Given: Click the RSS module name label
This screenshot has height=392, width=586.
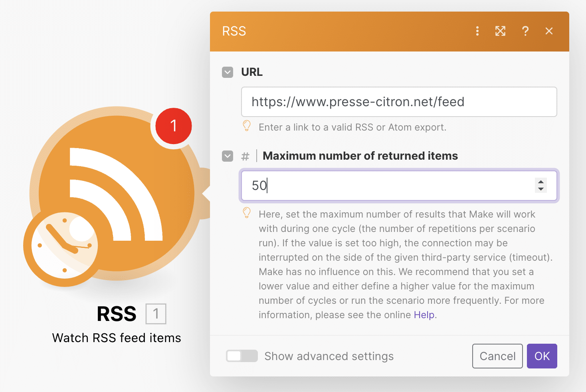Looking at the screenshot, I should click(x=117, y=314).
